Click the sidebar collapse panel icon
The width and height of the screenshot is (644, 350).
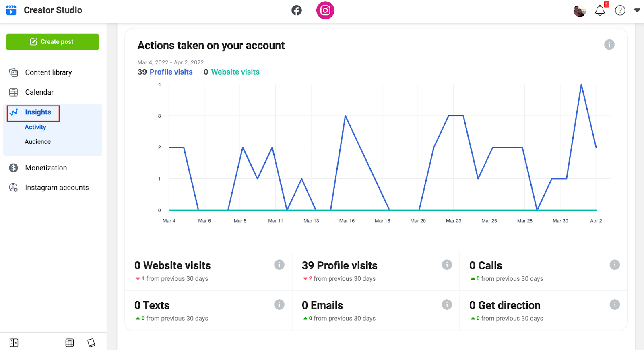coord(14,343)
